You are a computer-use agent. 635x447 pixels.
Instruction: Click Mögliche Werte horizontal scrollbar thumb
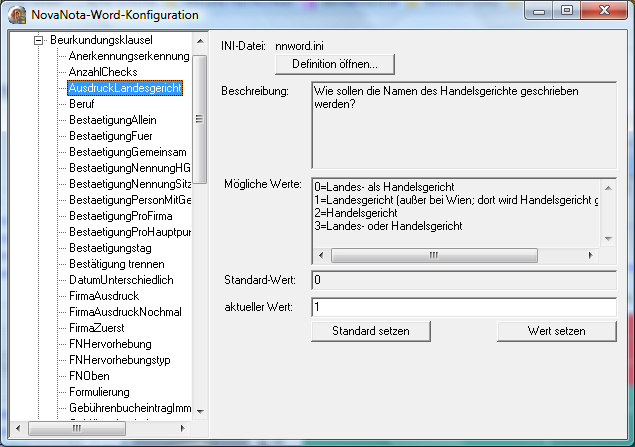(434, 255)
